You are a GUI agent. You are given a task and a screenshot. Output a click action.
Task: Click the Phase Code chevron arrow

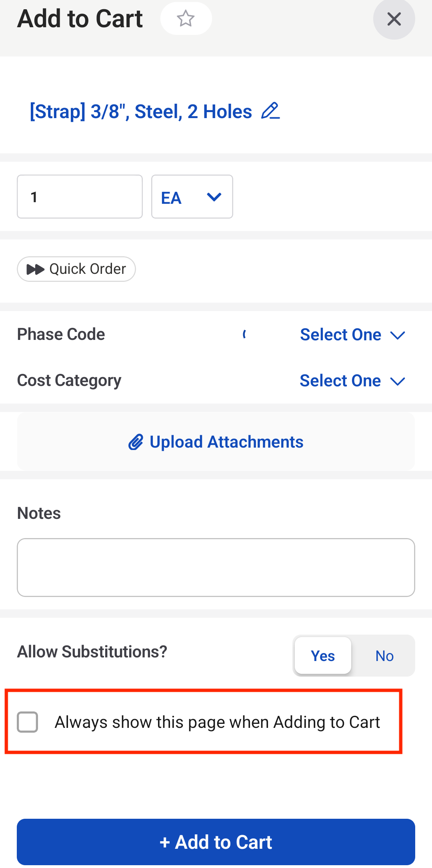pyautogui.click(x=398, y=335)
